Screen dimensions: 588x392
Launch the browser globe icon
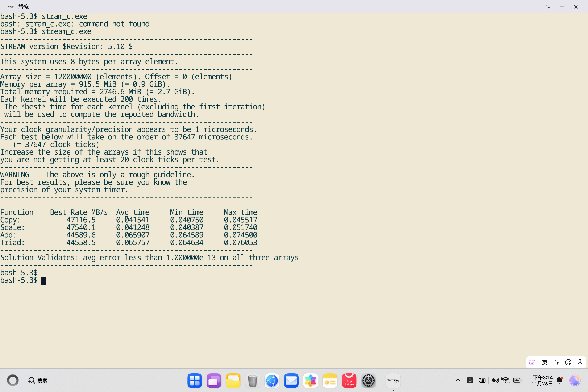[272, 381]
